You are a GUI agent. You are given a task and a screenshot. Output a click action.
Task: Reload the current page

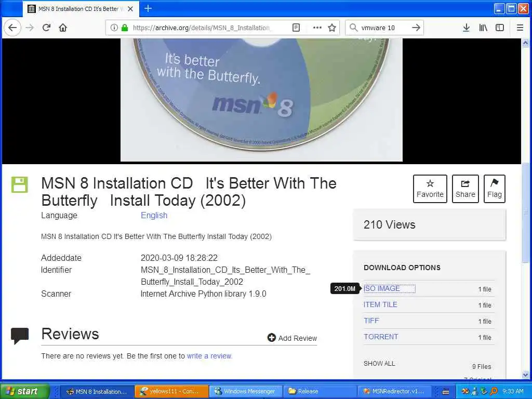46,28
